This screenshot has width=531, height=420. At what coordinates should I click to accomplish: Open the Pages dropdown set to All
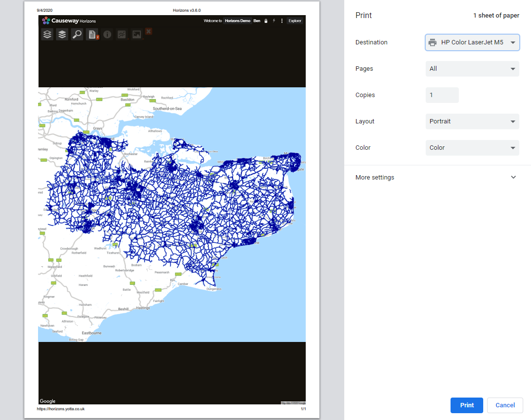pos(472,69)
